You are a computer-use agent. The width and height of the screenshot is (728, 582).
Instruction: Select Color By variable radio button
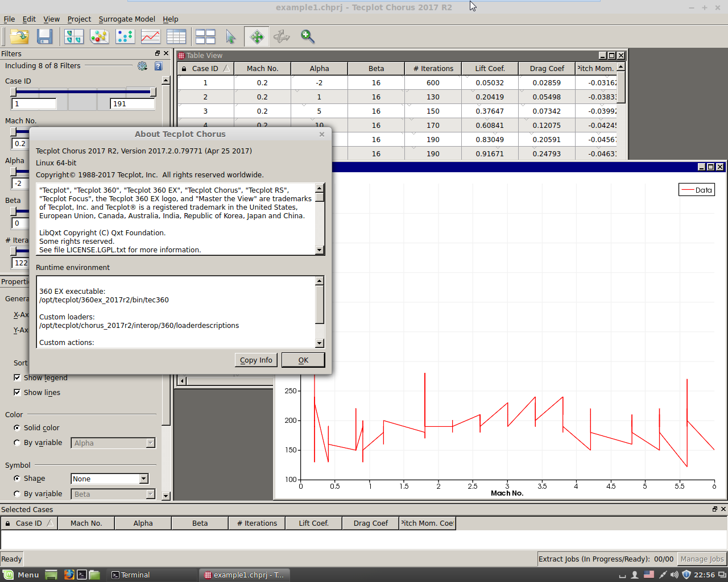(17, 443)
